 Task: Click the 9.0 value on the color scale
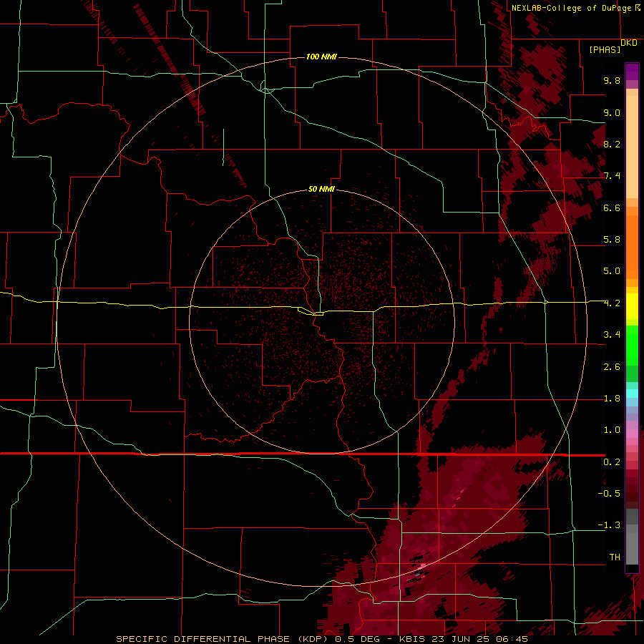click(612, 112)
